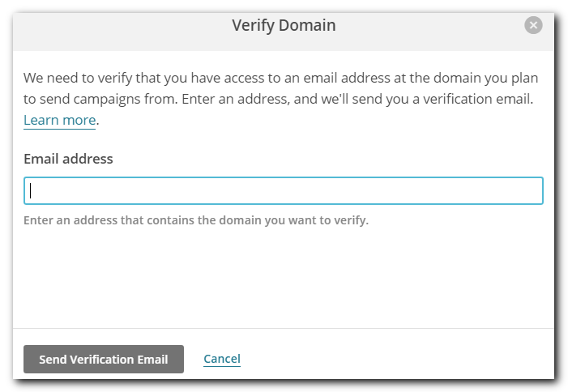Click the text "verification email" in description
Screen dimensions: 568x392
[477, 99]
